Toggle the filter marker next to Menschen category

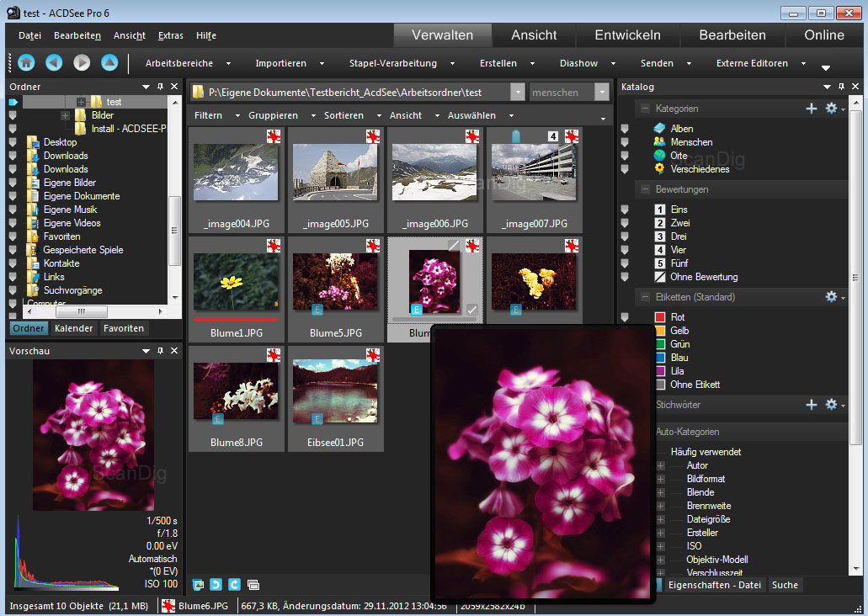click(626, 142)
